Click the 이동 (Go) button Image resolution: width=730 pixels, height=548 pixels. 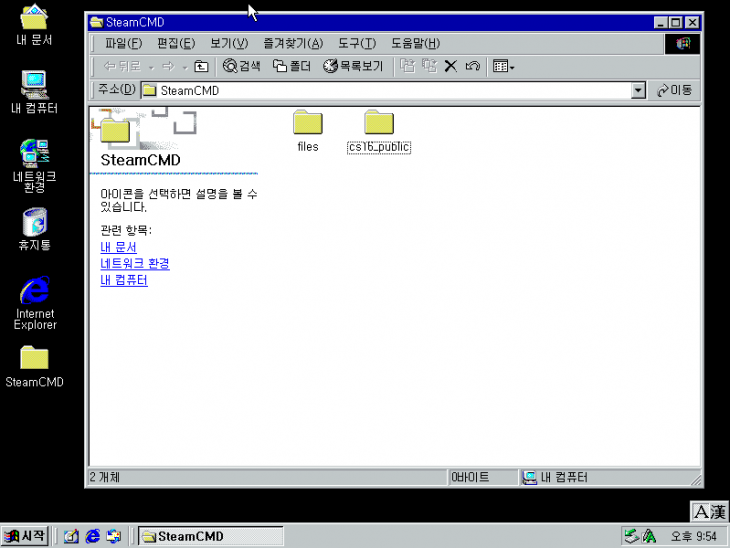point(674,90)
